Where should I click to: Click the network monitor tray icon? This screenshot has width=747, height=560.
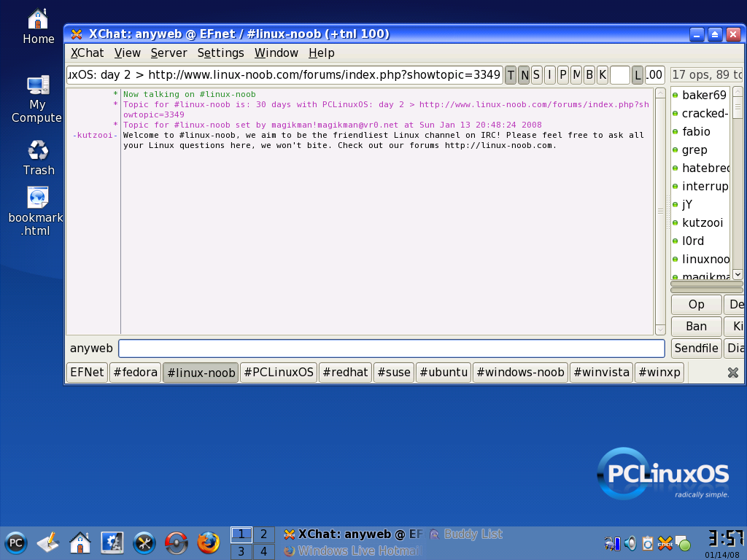(x=612, y=542)
